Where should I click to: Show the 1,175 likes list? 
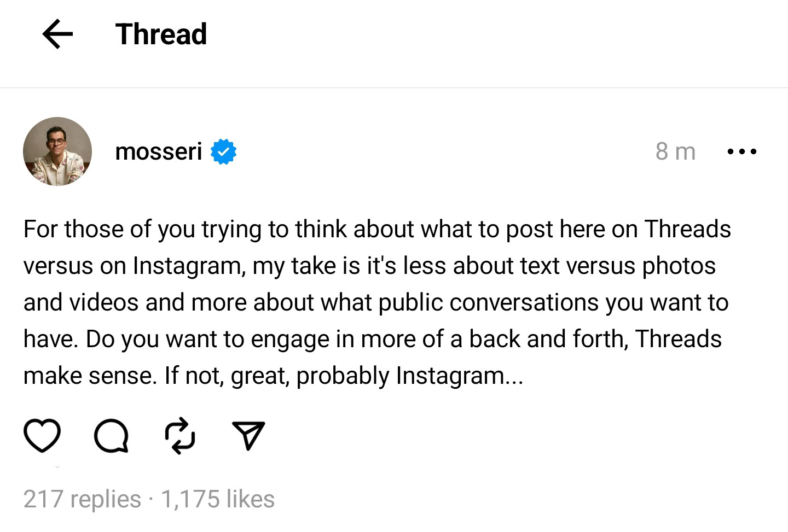(218, 499)
